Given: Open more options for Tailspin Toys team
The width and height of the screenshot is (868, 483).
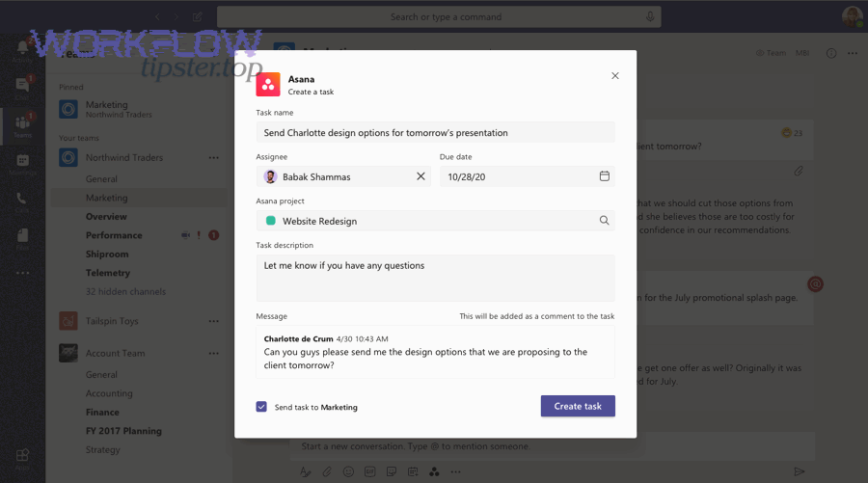Looking at the screenshot, I should pos(213,321).
